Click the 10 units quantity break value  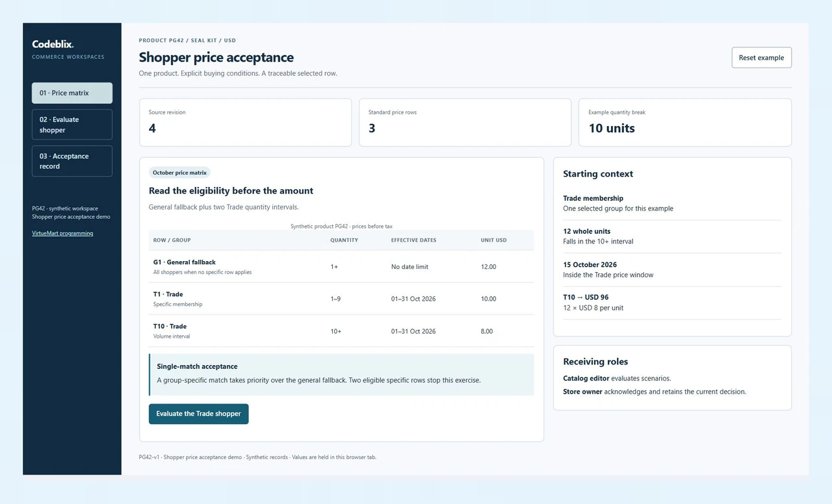pos(612,128)
